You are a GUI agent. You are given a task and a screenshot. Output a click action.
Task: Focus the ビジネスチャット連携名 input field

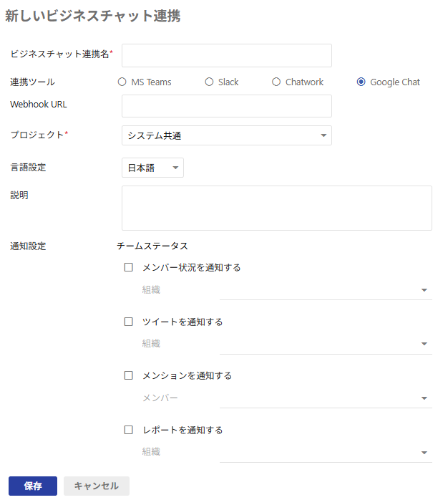227,55
